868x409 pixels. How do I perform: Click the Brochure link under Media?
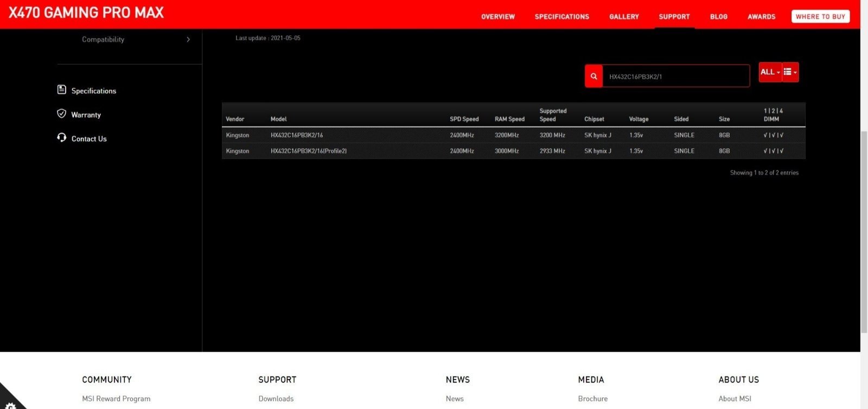point(592,399)
